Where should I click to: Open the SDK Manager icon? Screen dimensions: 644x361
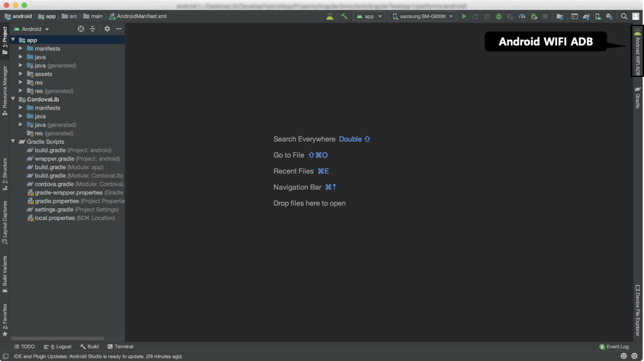tap(609, 17)
